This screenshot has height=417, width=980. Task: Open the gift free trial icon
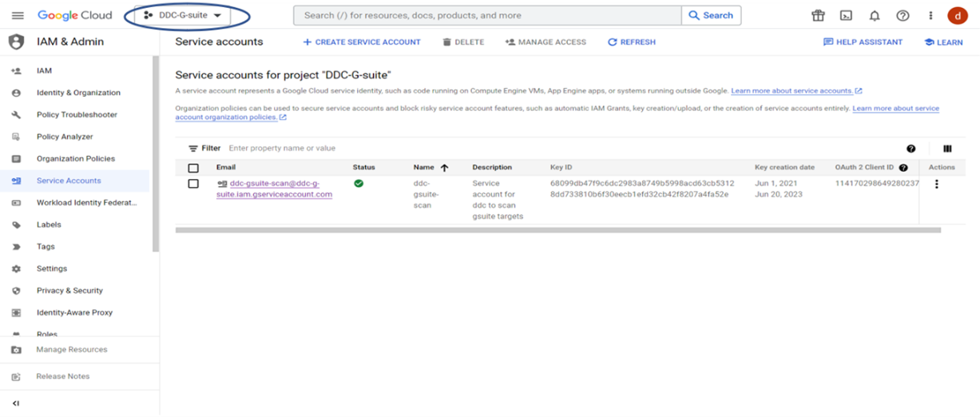[818, 15]
